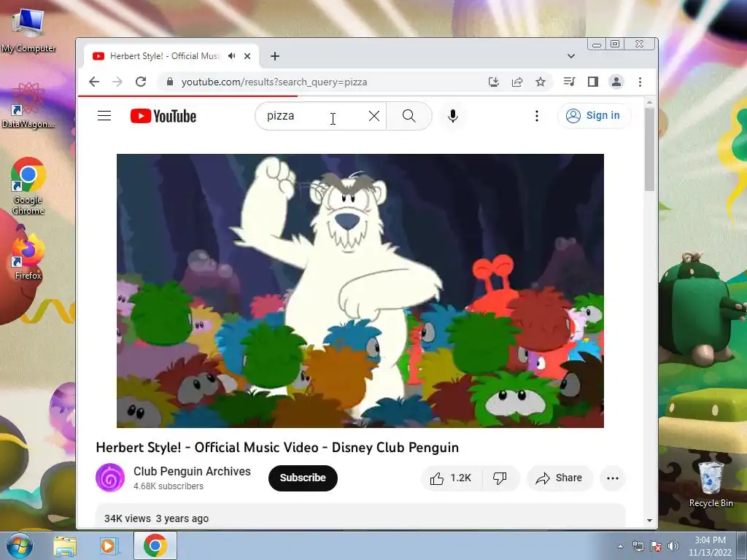Open the YouTube hamburger guide menu
Viewport: 747px width, 560px height.
tap(104, 116)
